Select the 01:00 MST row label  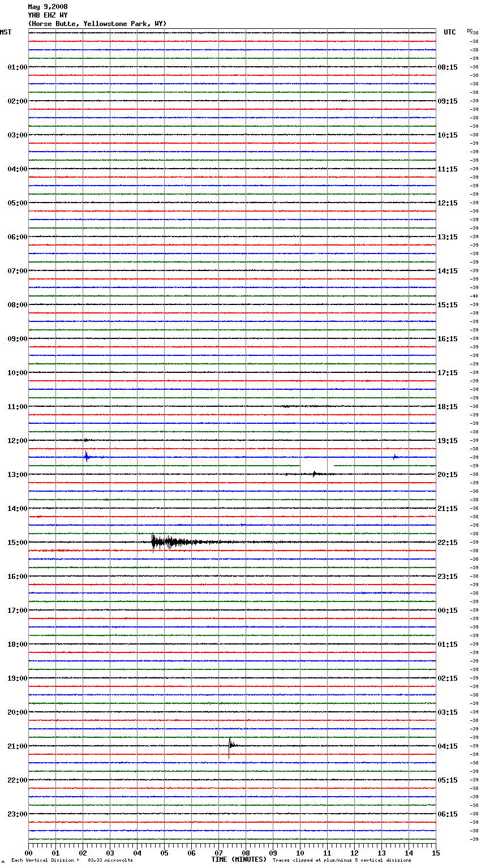pos(18,67)
